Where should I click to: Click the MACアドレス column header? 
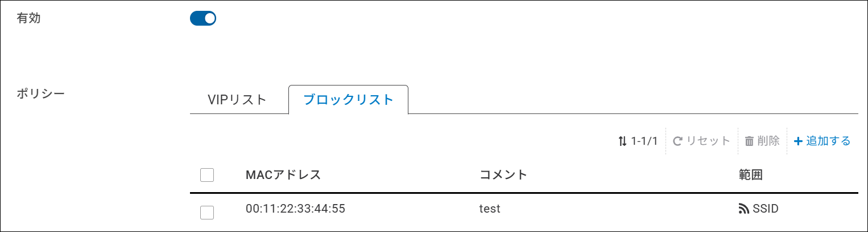tap(283, 174)
